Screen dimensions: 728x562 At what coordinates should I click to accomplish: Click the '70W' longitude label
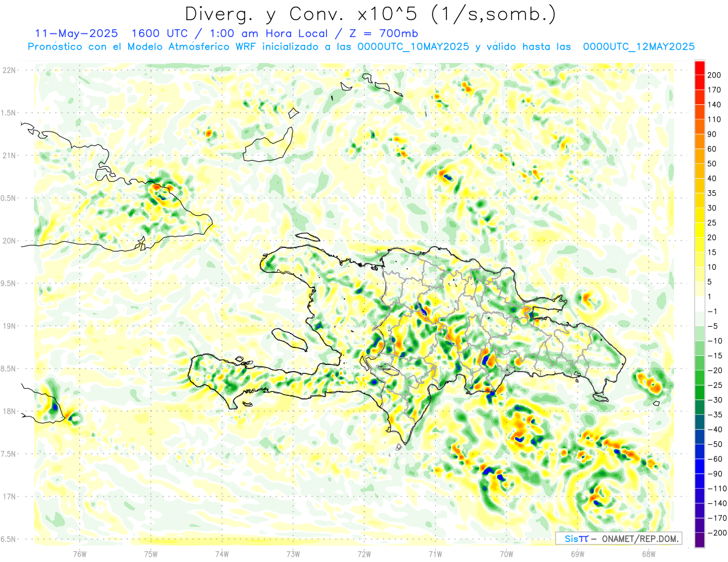(x=507, y=554)
